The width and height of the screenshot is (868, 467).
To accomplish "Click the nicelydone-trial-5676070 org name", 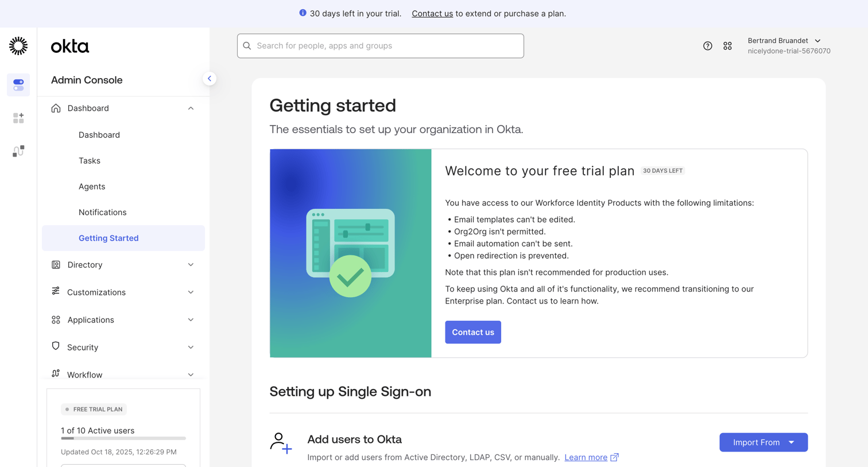I will [x=789, y=51].
